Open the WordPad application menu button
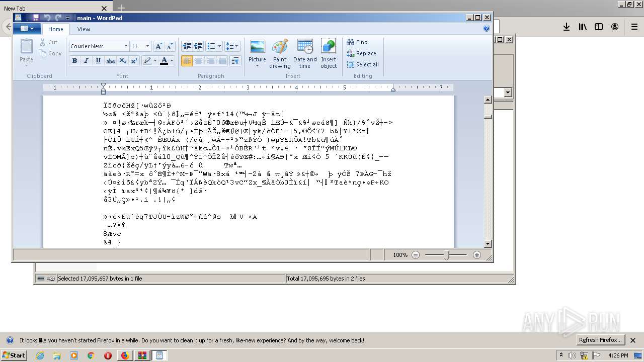Viewport: 644px width, 362px height. 27,29
